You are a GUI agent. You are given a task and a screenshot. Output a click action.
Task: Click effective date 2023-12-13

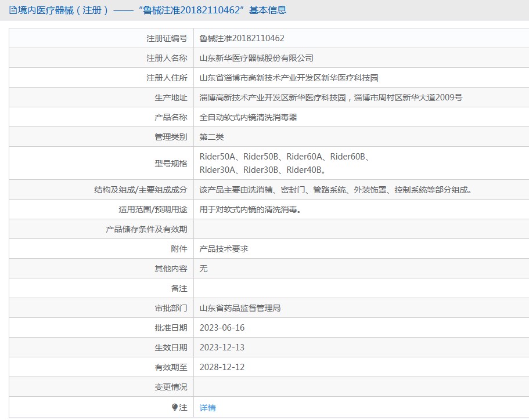[x=222, y=347]
